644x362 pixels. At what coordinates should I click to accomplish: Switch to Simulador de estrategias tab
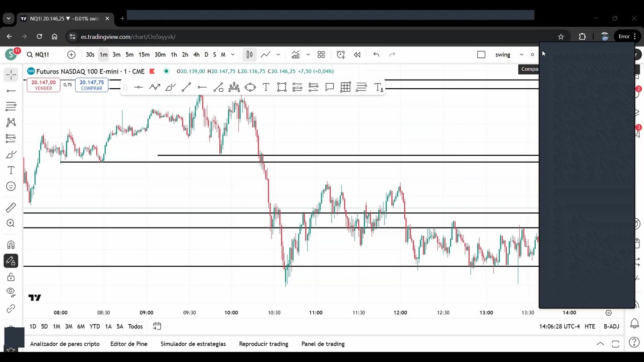193,344
